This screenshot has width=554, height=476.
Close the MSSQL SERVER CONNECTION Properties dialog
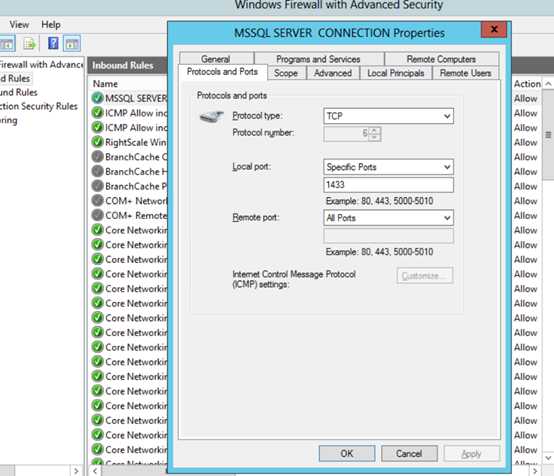click(x=494, y=30)
